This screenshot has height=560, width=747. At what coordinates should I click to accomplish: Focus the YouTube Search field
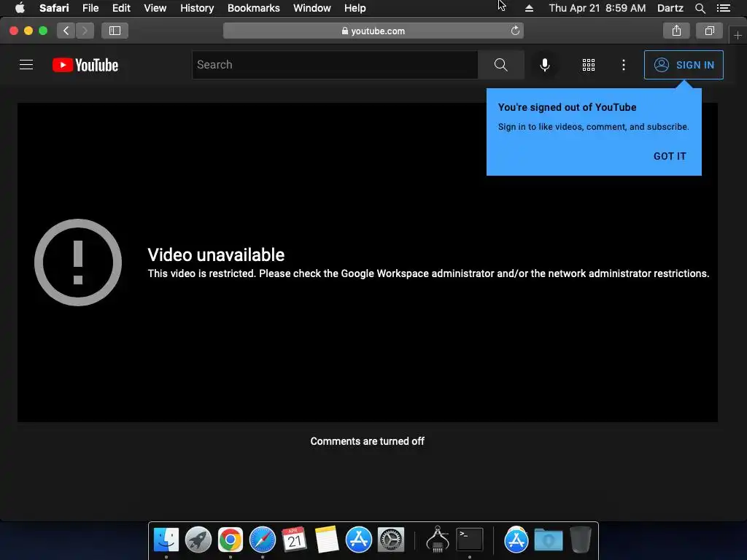(x=335, y=65)
